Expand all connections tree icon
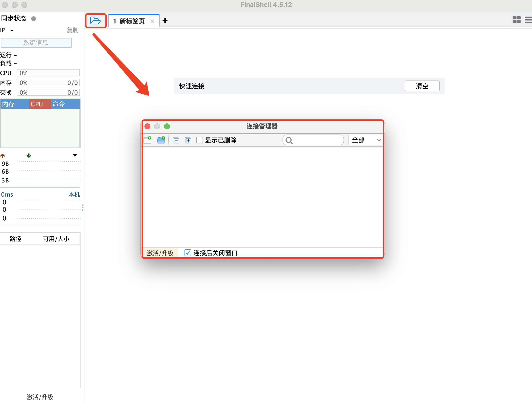 188,140
